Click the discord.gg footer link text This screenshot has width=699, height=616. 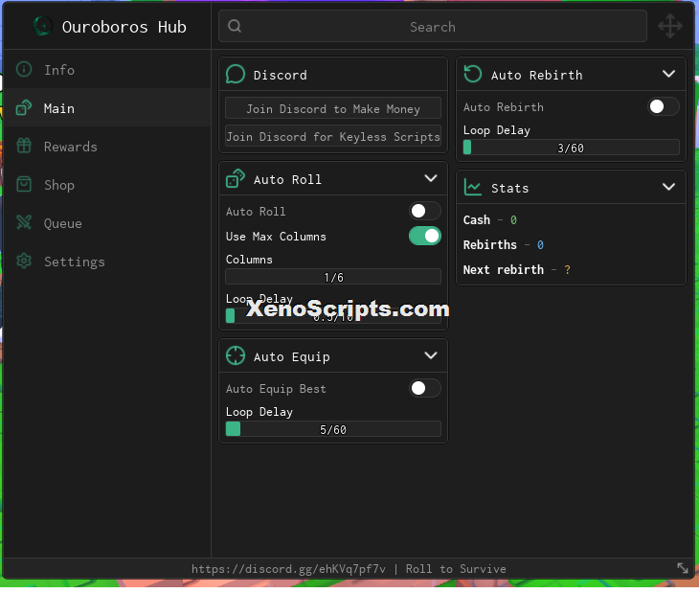(288, 569)
